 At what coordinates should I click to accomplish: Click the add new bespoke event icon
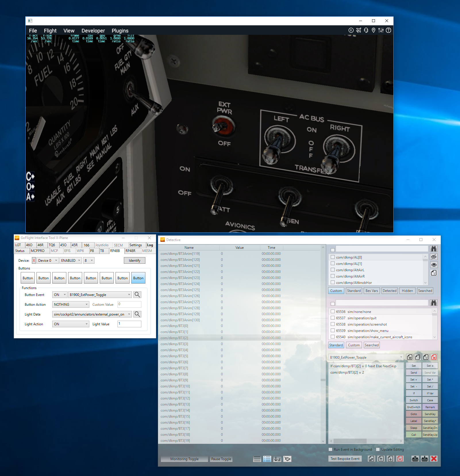(410, 357)
